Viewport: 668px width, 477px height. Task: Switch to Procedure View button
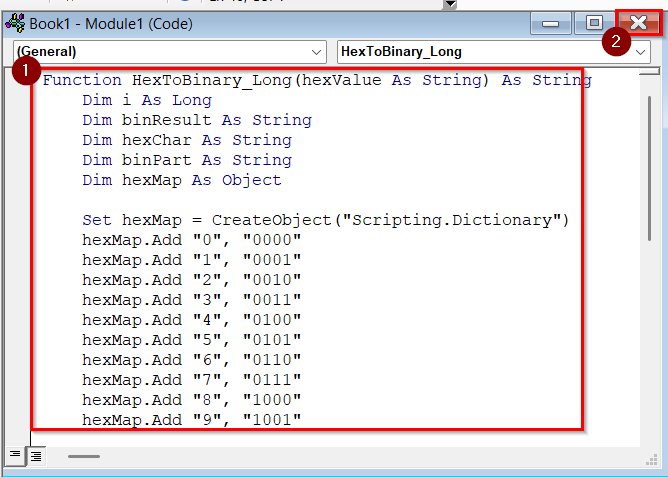click(x=15, y=455)
